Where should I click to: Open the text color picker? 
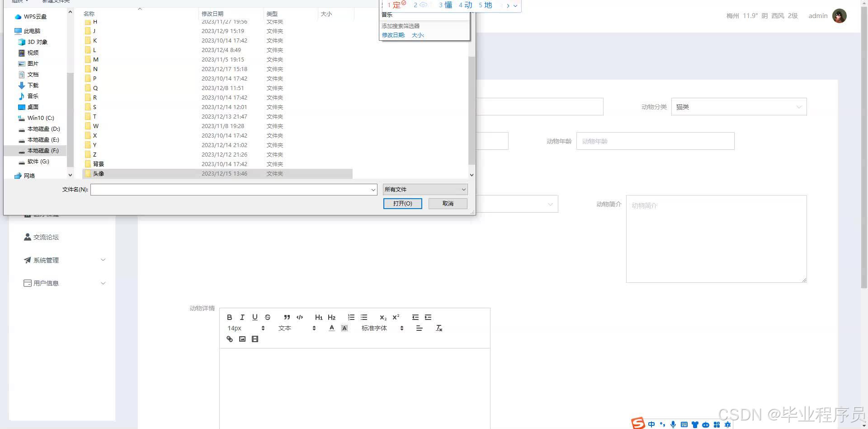tap(331, 328)
